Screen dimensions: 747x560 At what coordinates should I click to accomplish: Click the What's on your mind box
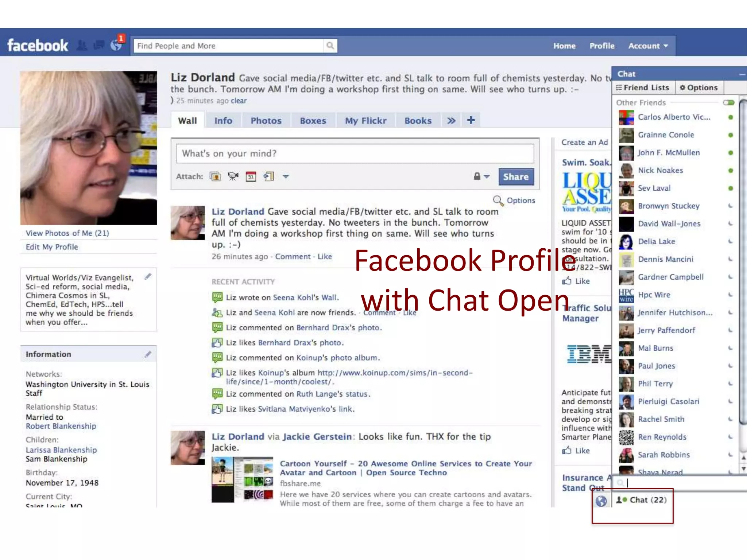click(x=355, y=153)
